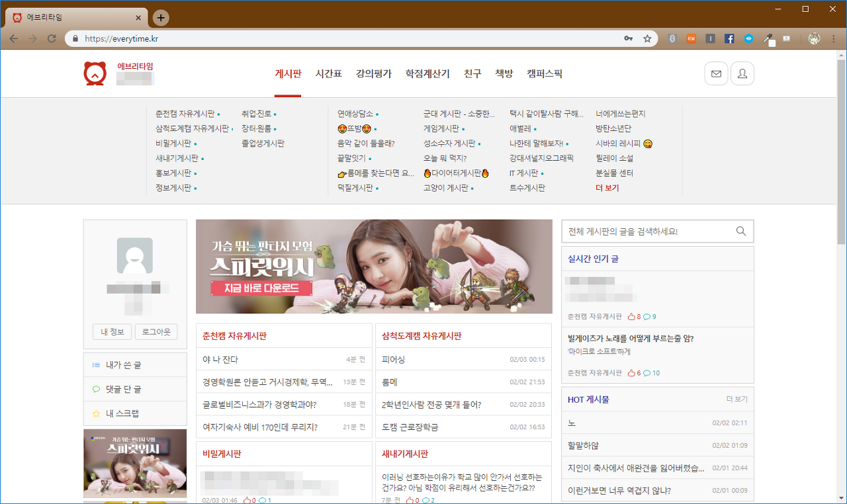Close the 에브리타임 tab
The width and height of the screenshot is (847, 504).
point(138,18)
